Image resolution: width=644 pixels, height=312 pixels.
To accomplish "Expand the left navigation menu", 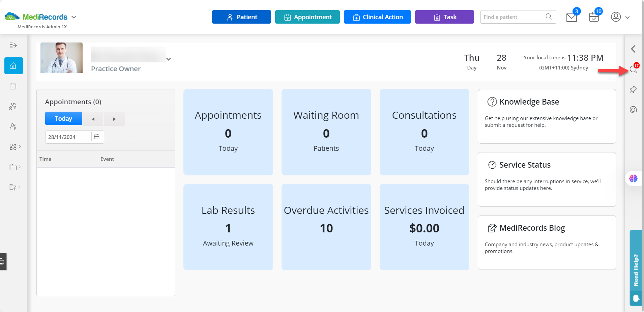I will pyautogui.click(x=13, y=45).
